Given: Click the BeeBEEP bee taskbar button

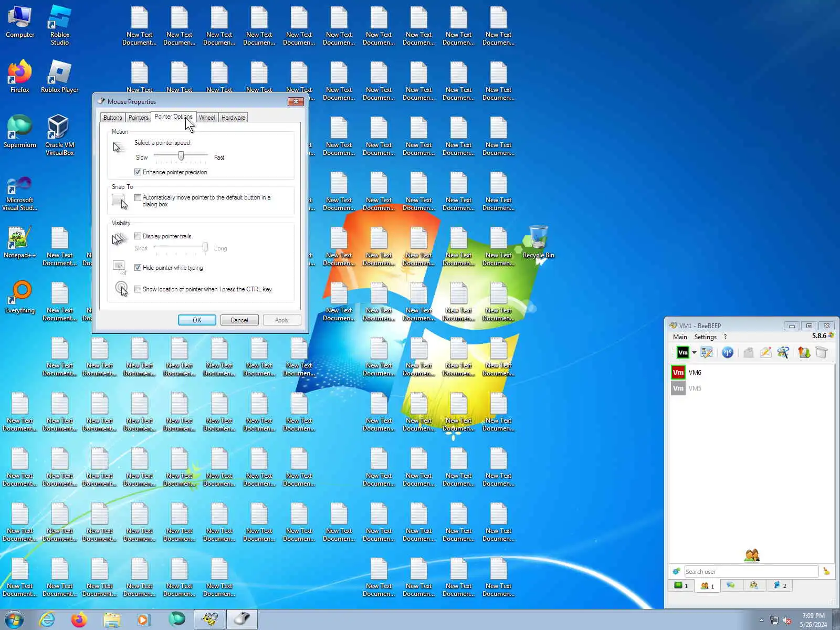Looking at the screenshot, I should point(209,619).
